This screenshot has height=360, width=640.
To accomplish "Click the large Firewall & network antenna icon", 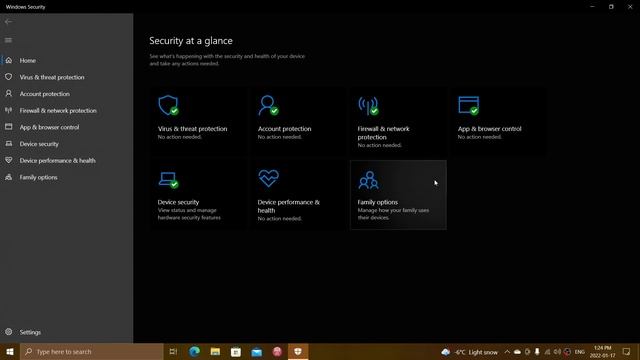I will pos(368,105).
